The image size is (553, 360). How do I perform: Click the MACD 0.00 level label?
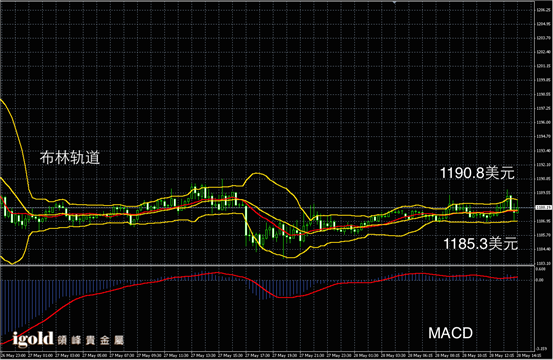pyautogui.click(x=540, y=280)
